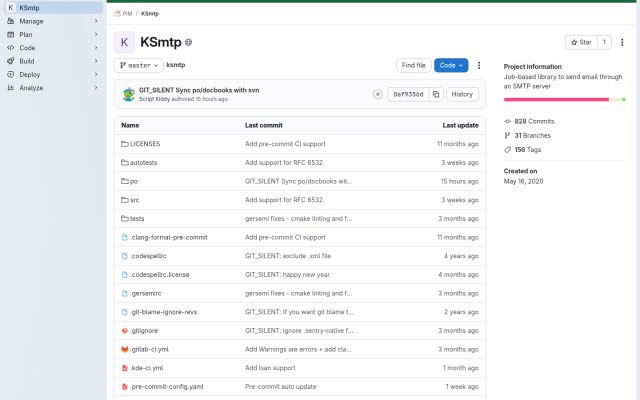Open the PIM breadcrumb link
Viewport: 640px width, 400px height.
[x=127, y=13]
